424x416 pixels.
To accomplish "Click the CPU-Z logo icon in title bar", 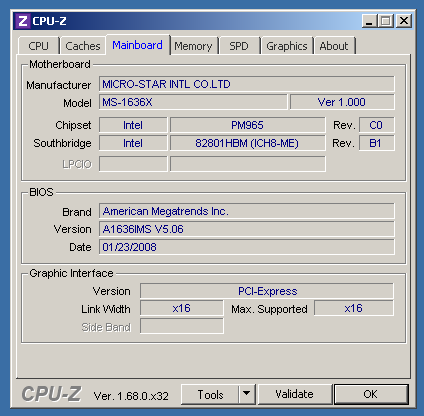I will (22, 21).
